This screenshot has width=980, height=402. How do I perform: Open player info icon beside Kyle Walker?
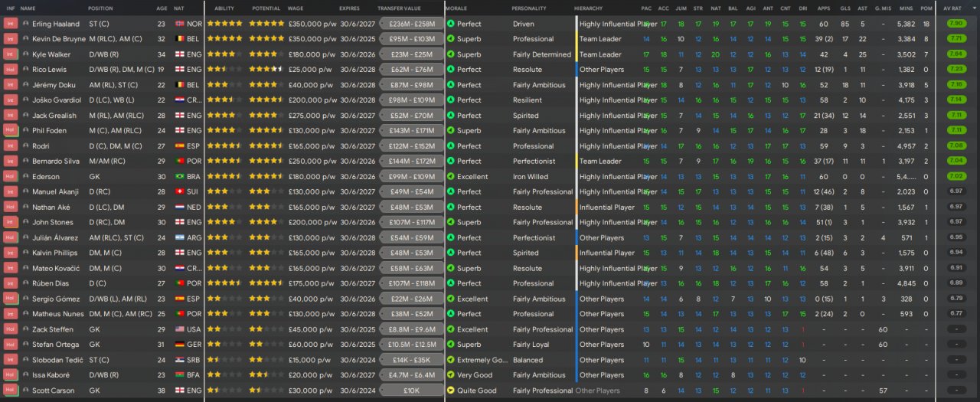click(x=26, y=54)
